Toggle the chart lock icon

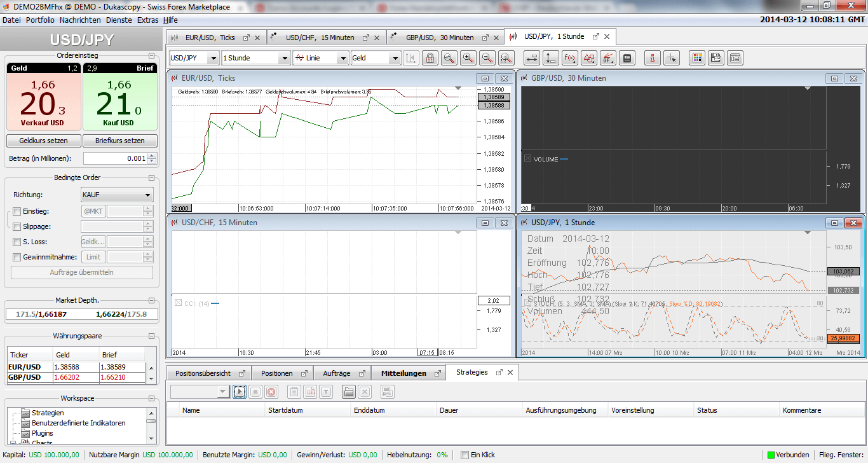[430, 58]
